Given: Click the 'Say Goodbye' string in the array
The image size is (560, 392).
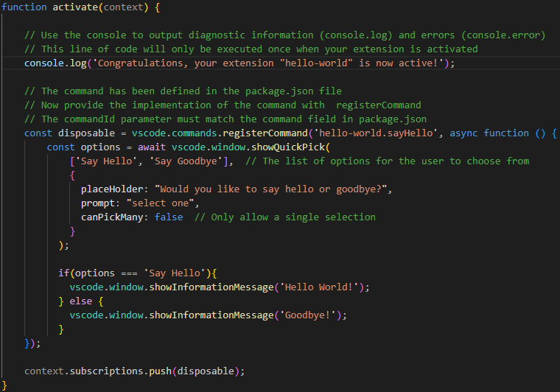Looking at the screenshot, I should click(x=186, y=161).
